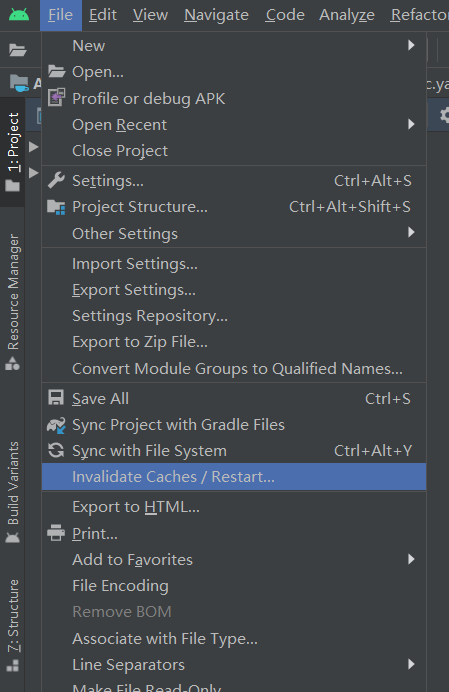Viewport: 449px width, 692px height.
Task: Expand the first project tree node arrow
Action: point(34,147)
